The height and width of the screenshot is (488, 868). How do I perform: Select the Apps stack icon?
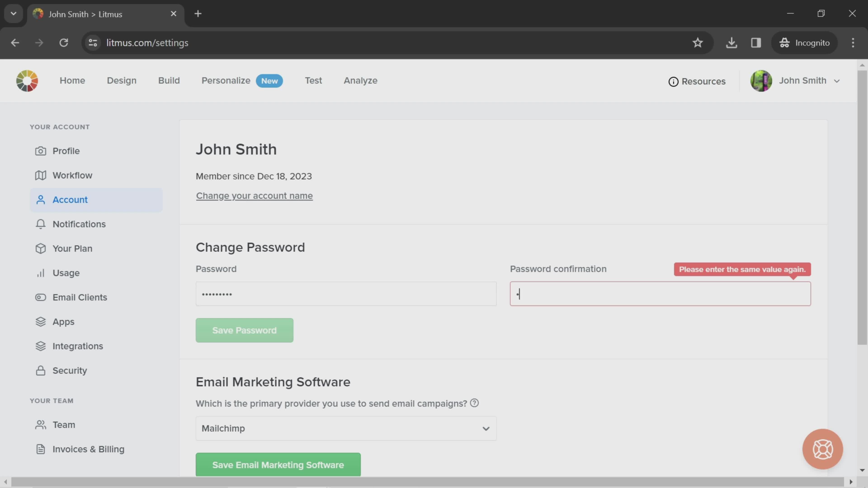40,322
